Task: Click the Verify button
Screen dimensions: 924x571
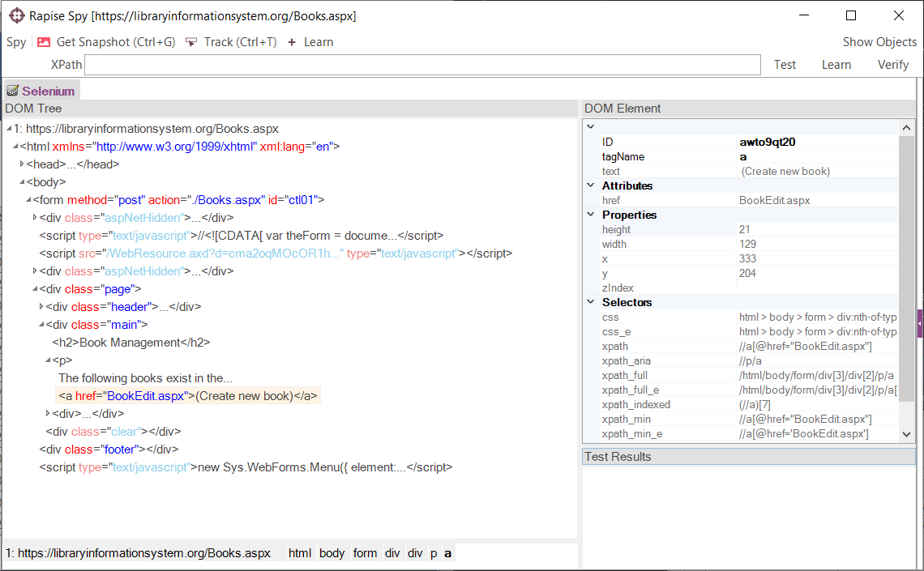Action: point(892,65)
